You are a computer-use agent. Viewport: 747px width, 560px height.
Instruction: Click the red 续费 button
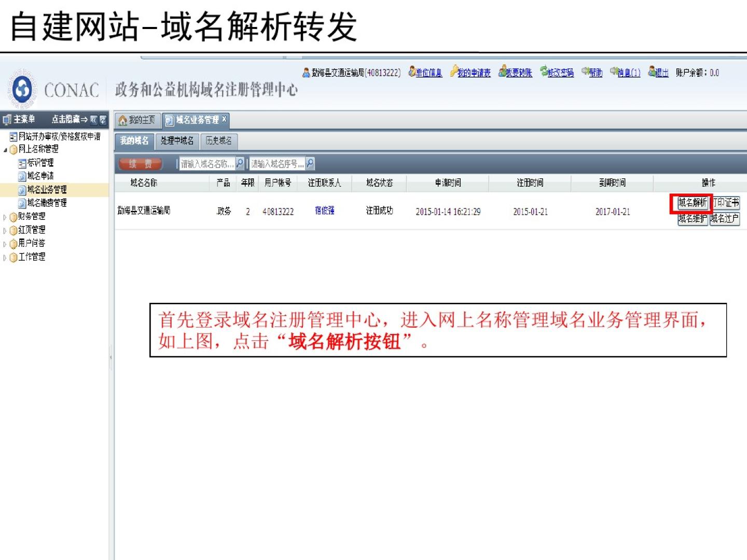pos(140,164)
